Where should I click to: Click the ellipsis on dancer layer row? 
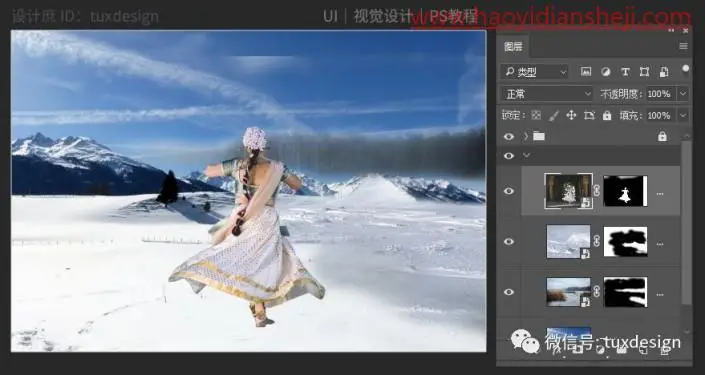(660, 194)
